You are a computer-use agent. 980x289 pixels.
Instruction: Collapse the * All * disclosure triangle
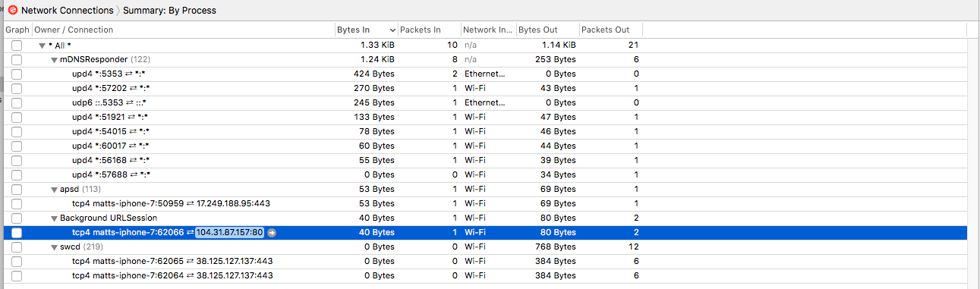tap(43, 46)
